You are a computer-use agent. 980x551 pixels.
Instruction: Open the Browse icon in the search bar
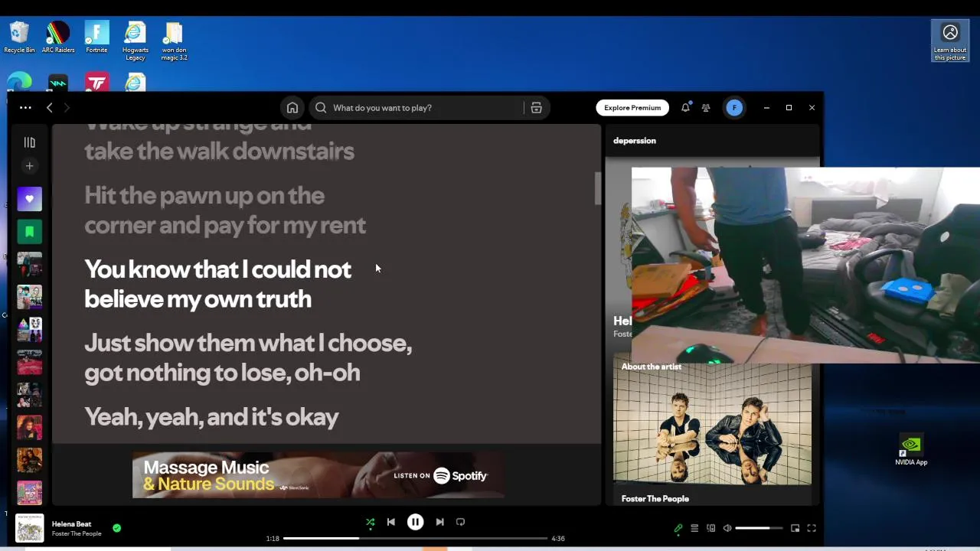(x=536, y=108)
